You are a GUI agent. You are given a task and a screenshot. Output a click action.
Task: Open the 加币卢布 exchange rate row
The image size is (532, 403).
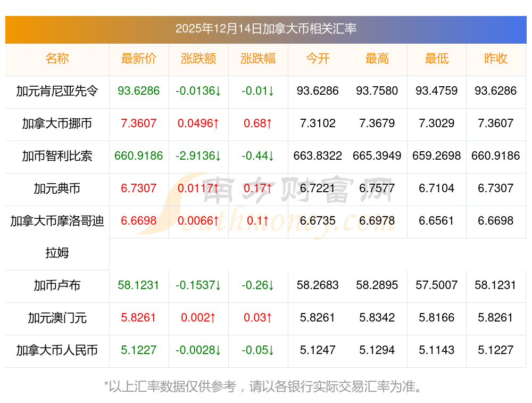pos(57,285)
